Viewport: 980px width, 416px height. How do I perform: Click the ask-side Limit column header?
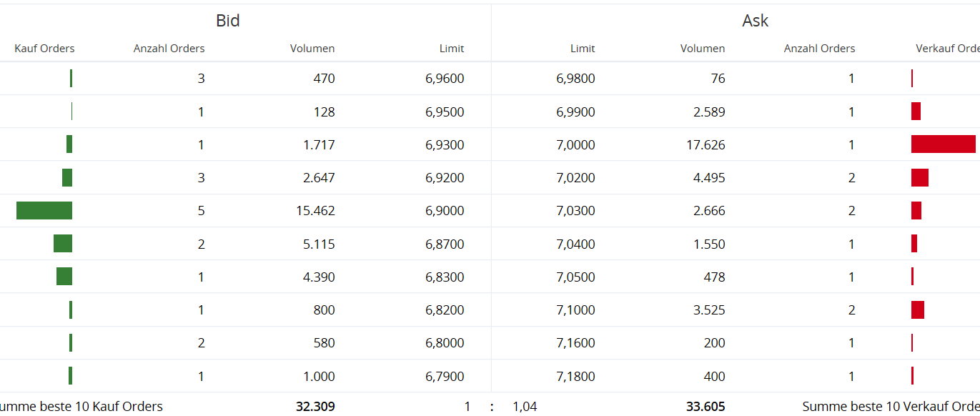583,49
